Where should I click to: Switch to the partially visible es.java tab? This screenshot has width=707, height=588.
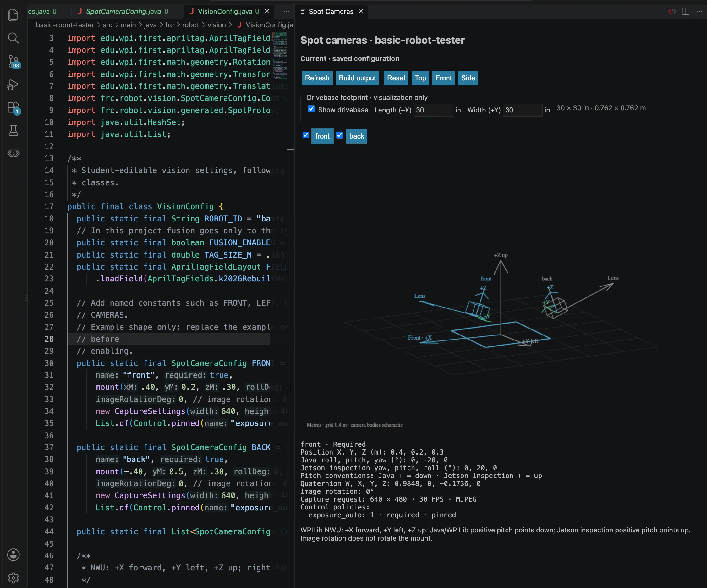click(42, 11)
